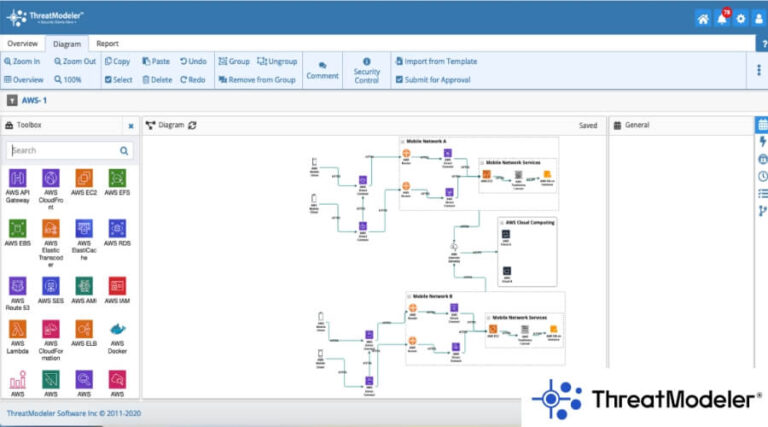
Task: Close the Toolbox panel
Action: tap(130, 126)
